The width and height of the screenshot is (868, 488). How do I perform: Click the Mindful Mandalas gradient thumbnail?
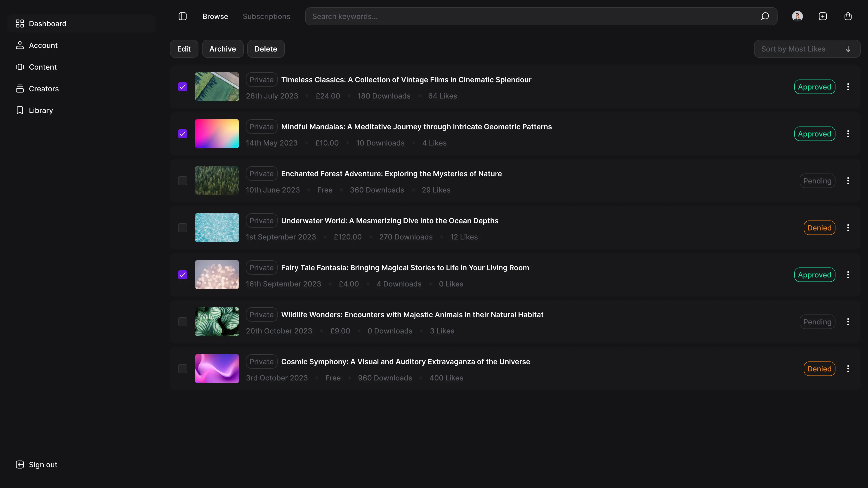tap(217, 133)
